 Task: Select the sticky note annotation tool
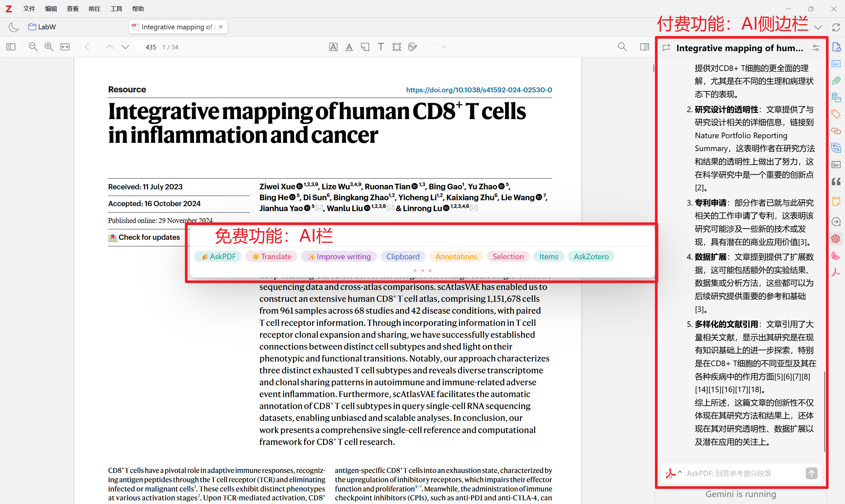(x=365, y=47)
